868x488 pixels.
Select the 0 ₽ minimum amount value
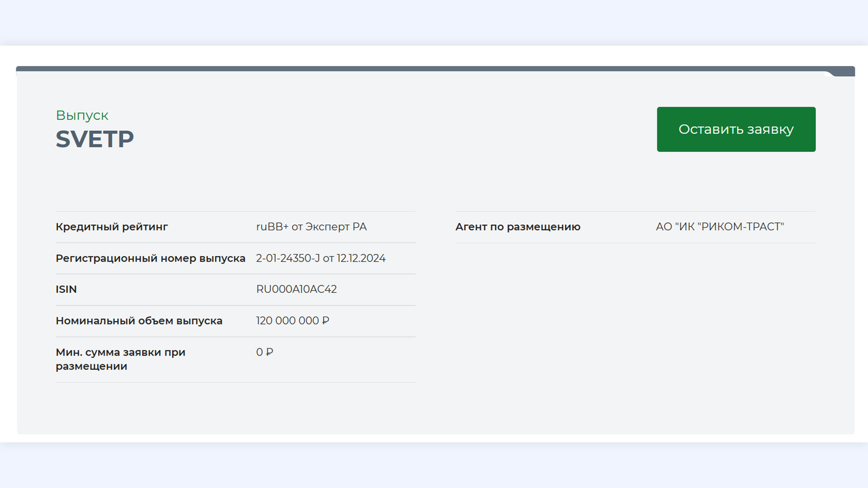tap(264, 352)
